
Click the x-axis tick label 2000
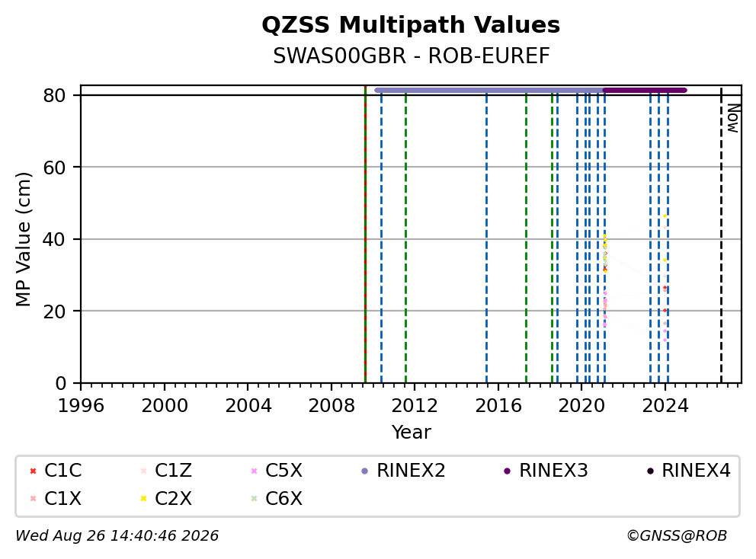click(165, 406)
